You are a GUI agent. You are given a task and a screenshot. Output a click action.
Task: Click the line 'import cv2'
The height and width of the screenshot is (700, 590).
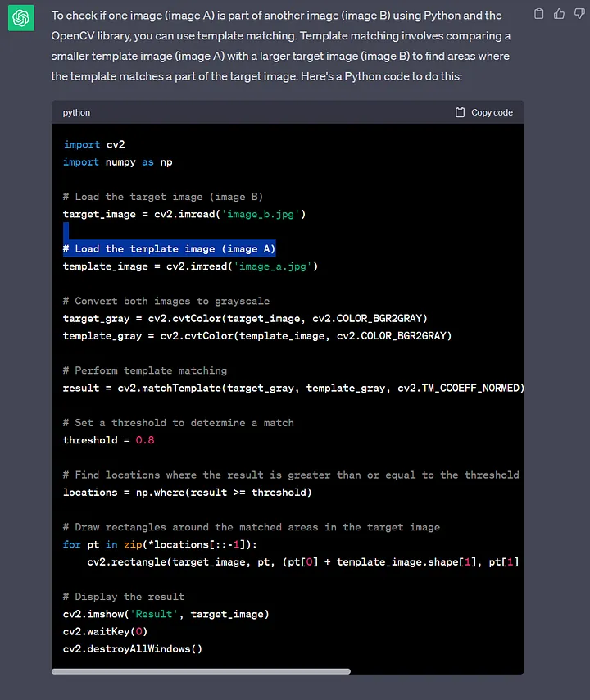94,144
